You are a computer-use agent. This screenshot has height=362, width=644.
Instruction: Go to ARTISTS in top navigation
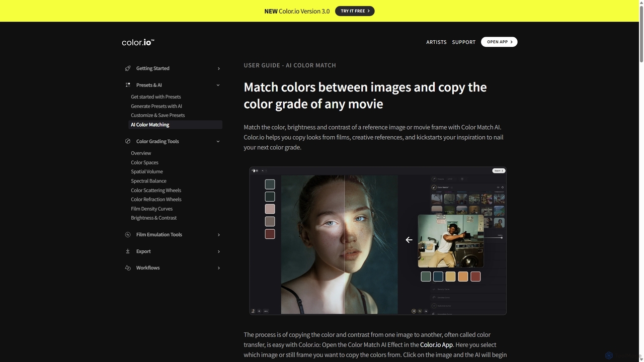click(x=436, y=42)
